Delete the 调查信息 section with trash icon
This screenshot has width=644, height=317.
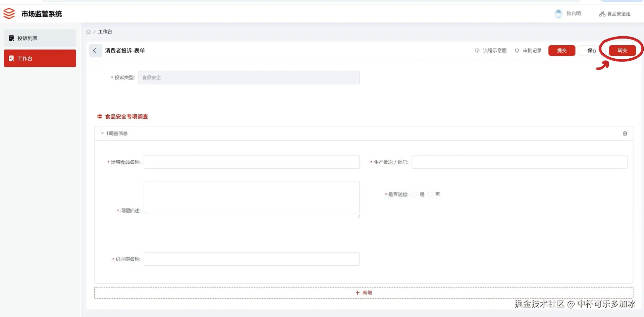pyautogui.click(x=625, y=134)
